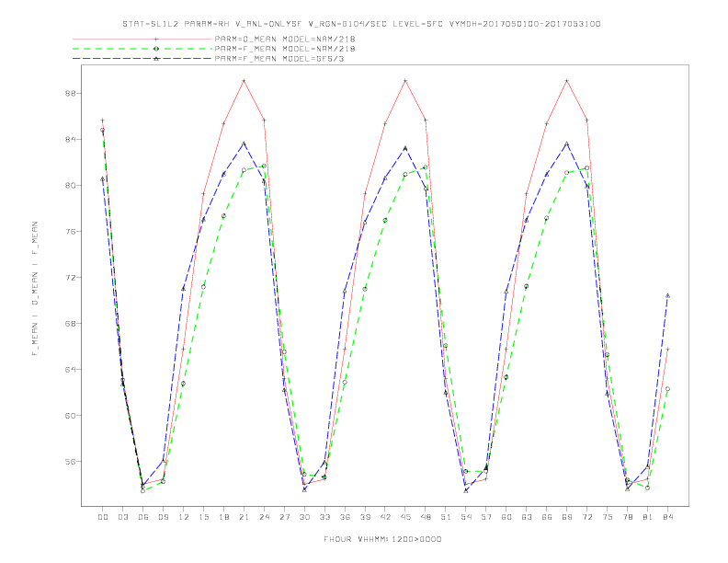Viewport: 728px width, 563px height.
Task: Click x-axis forecast hour label 06
Action: coord(143,517)
